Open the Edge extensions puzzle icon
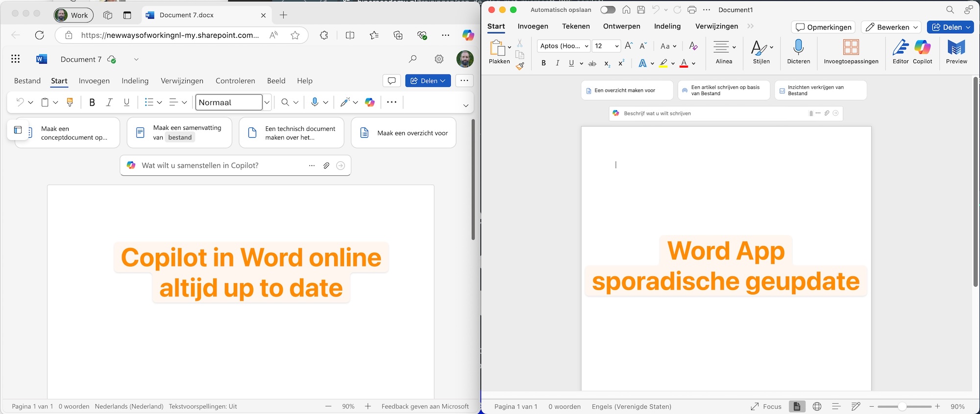The image size is (980, 414). coord(324,35)
